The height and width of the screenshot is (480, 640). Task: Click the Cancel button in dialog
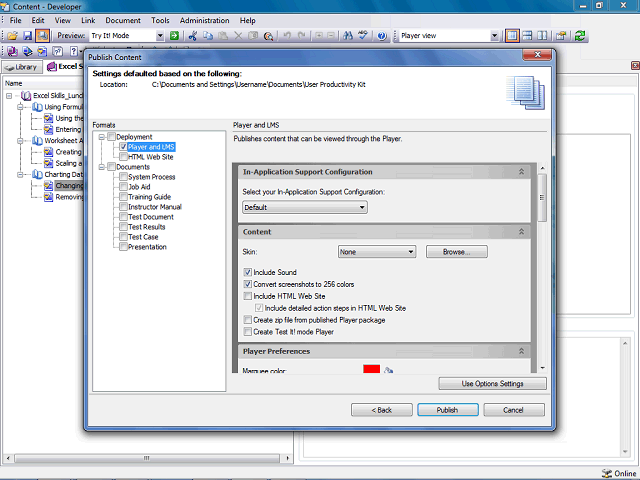coord(514,410)
